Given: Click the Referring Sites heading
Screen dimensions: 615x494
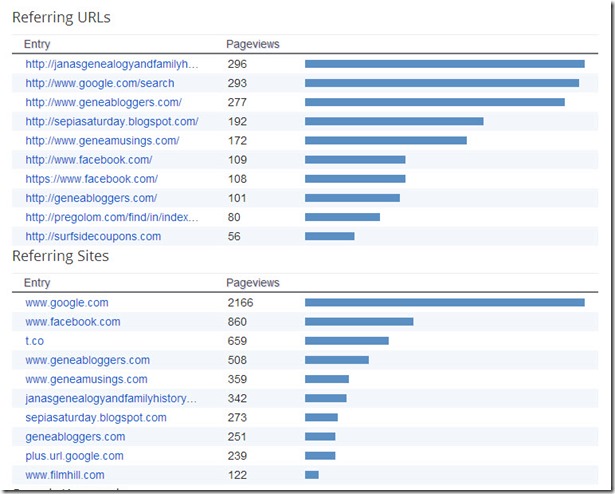Looking at the screenshot, I should (x=60, y=256).
